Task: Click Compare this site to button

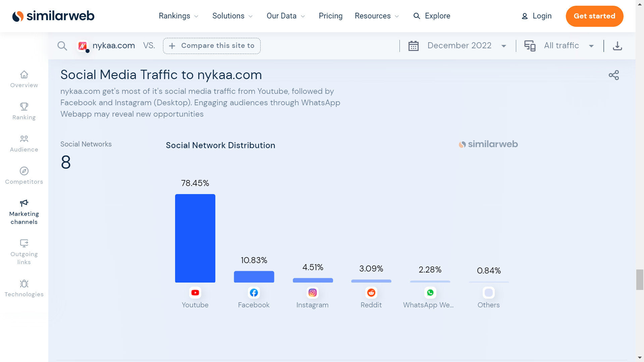Action: point(212,46)
